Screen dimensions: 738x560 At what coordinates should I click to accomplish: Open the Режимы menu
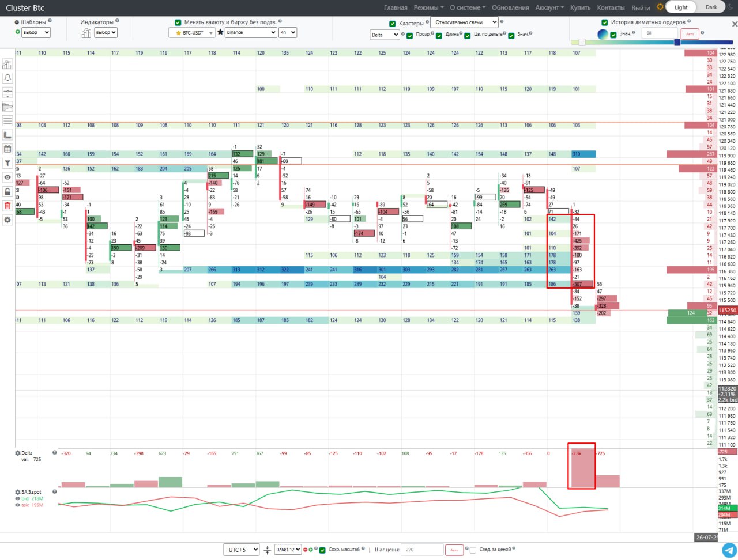click(x=428, y=8)
